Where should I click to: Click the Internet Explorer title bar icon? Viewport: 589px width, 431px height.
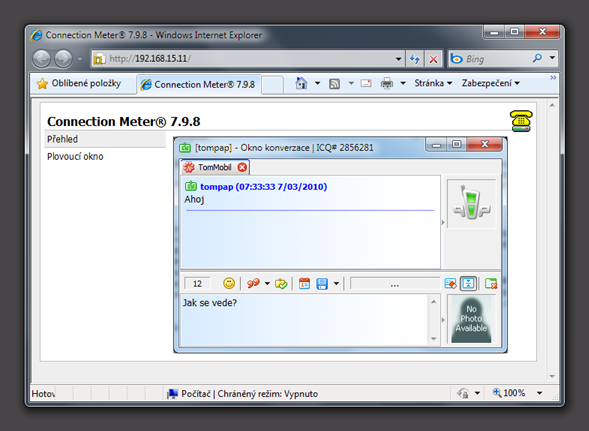click(x=37, y=35)
